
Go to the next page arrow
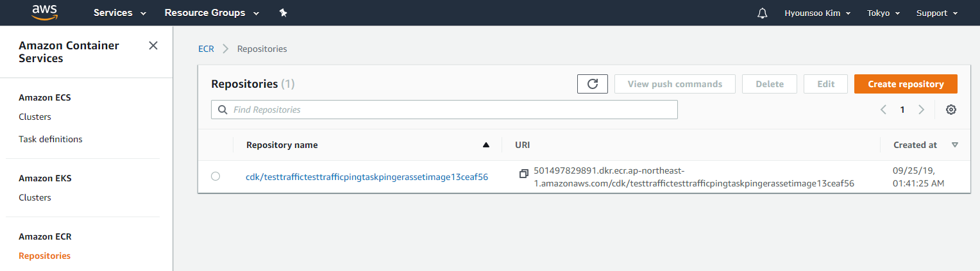coord(922,110)
